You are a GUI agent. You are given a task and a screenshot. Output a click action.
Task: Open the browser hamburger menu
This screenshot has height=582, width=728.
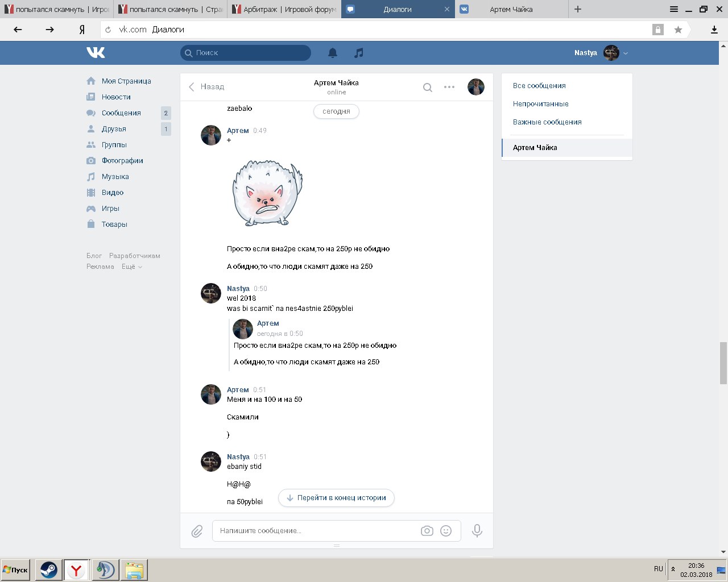(x=674, y=9)
